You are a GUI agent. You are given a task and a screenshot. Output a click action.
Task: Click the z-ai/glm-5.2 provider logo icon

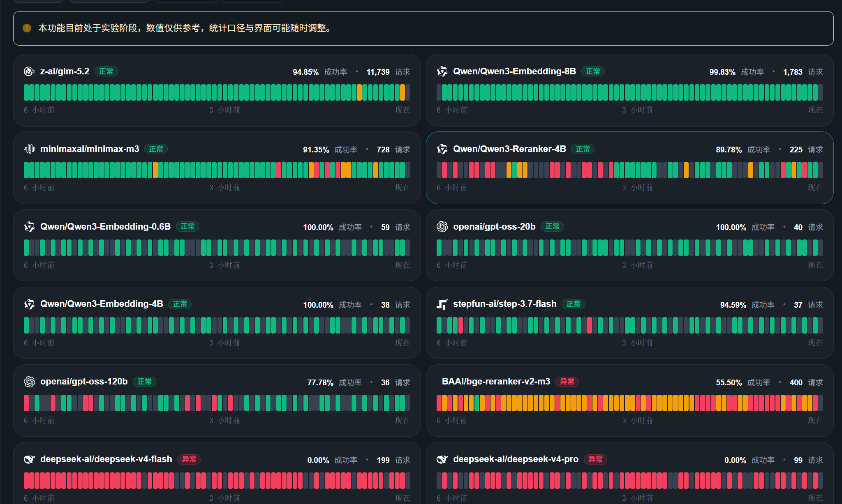[x=29, y=71]
